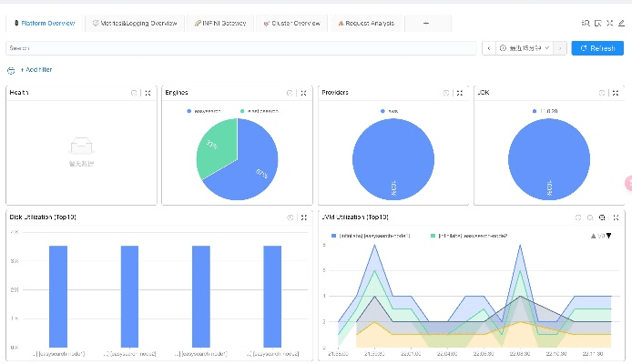
Task: Toggle the easysearch legend item in Engines chart
Action: pos(208,110)
